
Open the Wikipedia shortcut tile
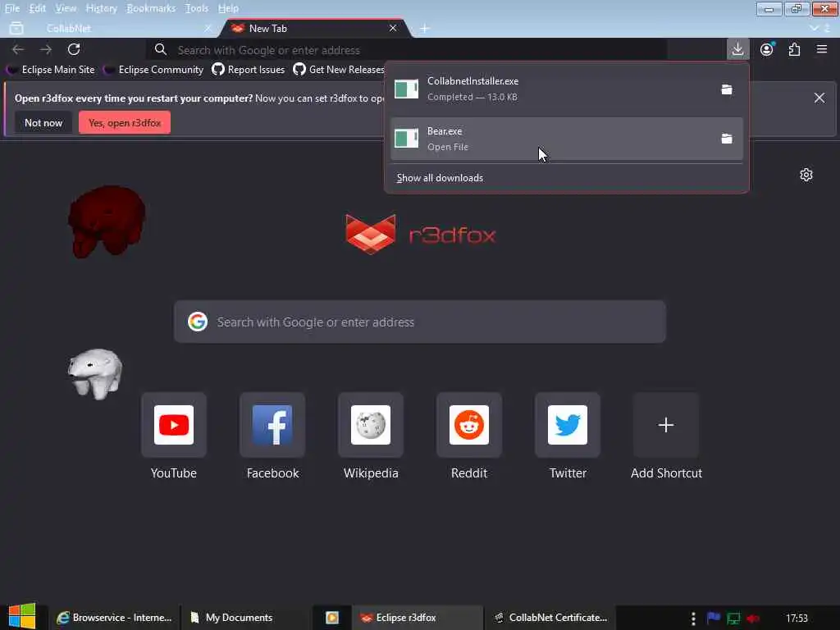point(371,426)
